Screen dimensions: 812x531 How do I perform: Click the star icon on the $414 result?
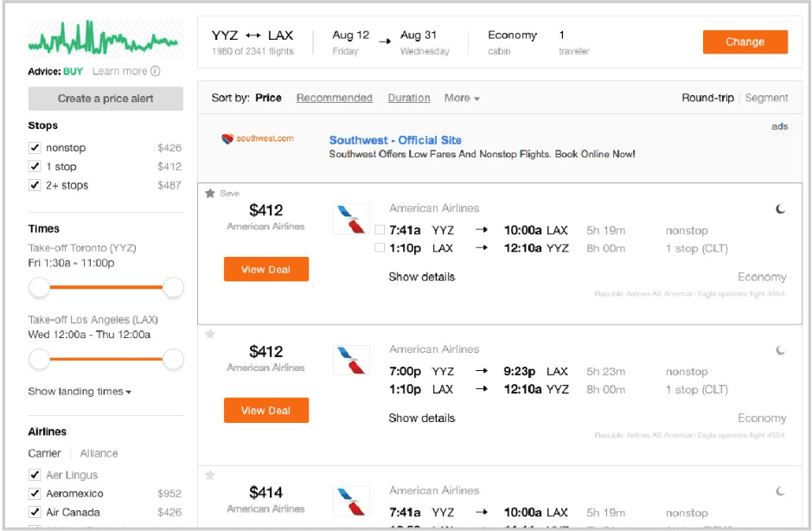click(210, 476)
